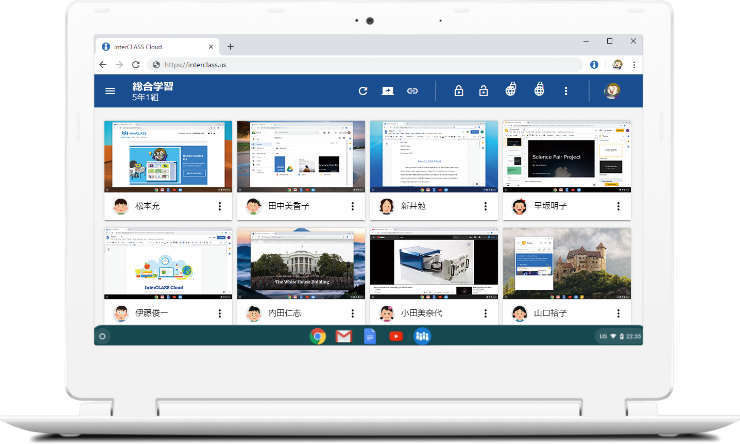The height and width of the screenshot is (444, 740).
Task: Click the refresh screens icon in blue toolbar
Action: 363,91
